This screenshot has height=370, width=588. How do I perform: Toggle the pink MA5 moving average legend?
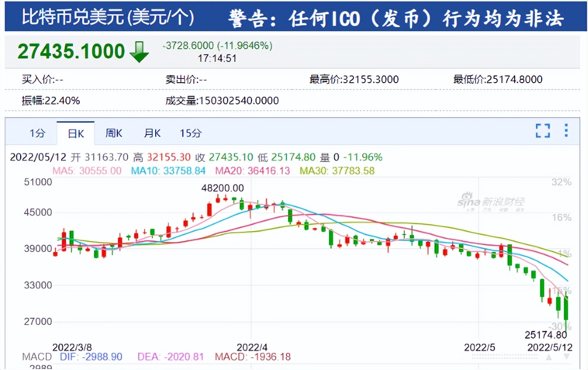coord(87,171)
